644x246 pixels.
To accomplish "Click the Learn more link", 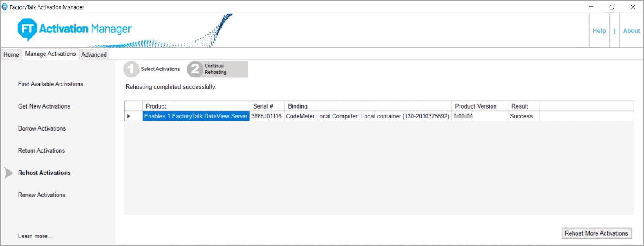I will point(35,236).
